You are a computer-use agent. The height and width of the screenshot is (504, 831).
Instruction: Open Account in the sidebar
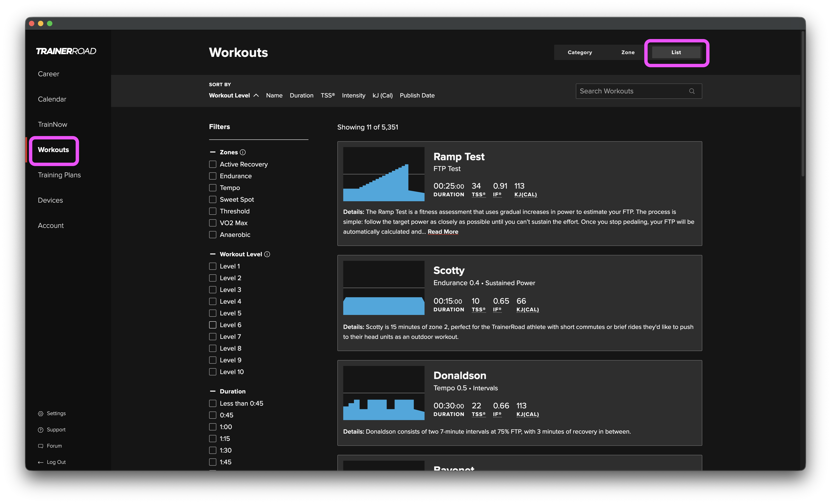tap(51, 225)
